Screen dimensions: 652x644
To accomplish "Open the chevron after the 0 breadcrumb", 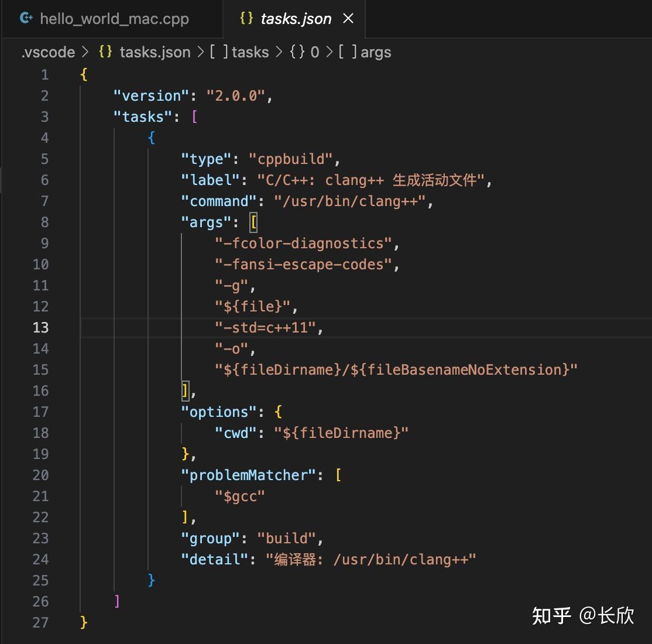I will (x=330, y=52).
